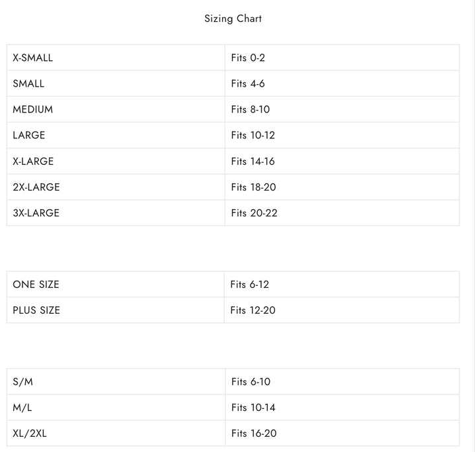Select the PLUS SIZE cell

coord(115,310)
